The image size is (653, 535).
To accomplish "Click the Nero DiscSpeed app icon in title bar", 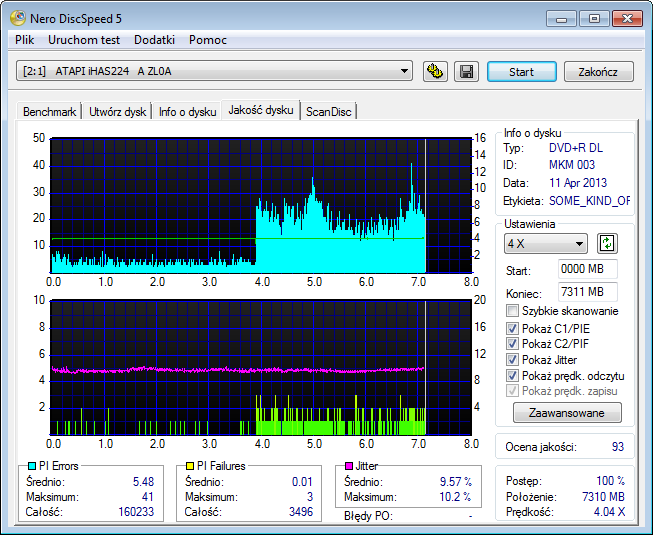I will tap(18, 18).
